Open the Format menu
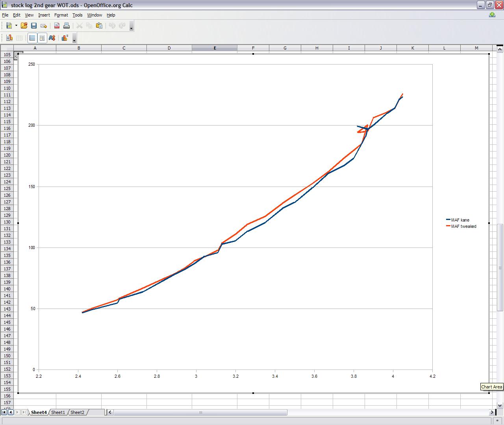The height and width of the screenshot is (425, 504). 61,15
